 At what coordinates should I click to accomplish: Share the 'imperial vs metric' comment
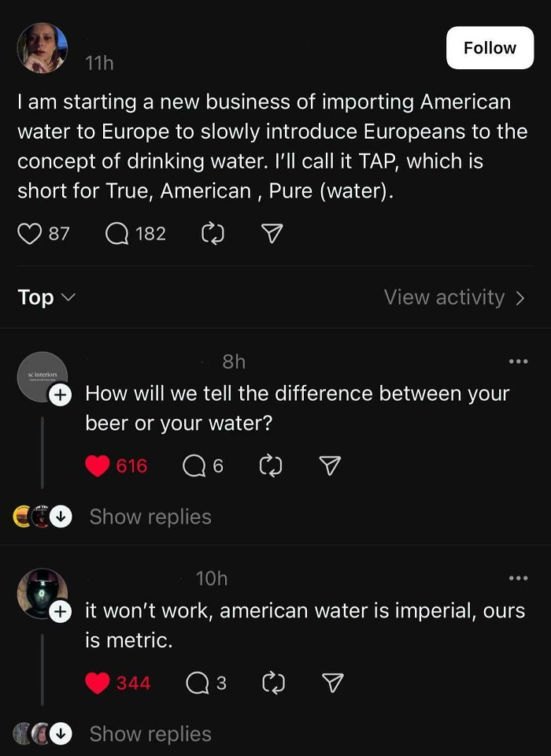point(331,683)
